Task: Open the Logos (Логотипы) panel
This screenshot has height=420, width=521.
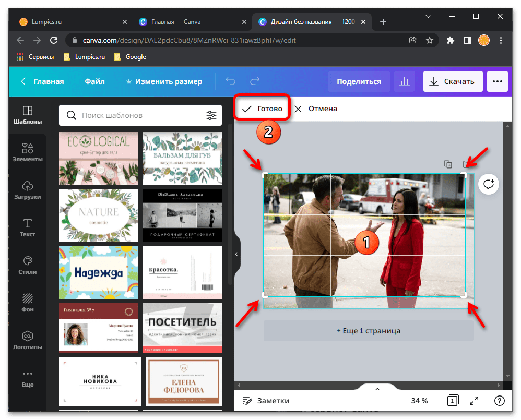Action: click(x=28, y=340)
